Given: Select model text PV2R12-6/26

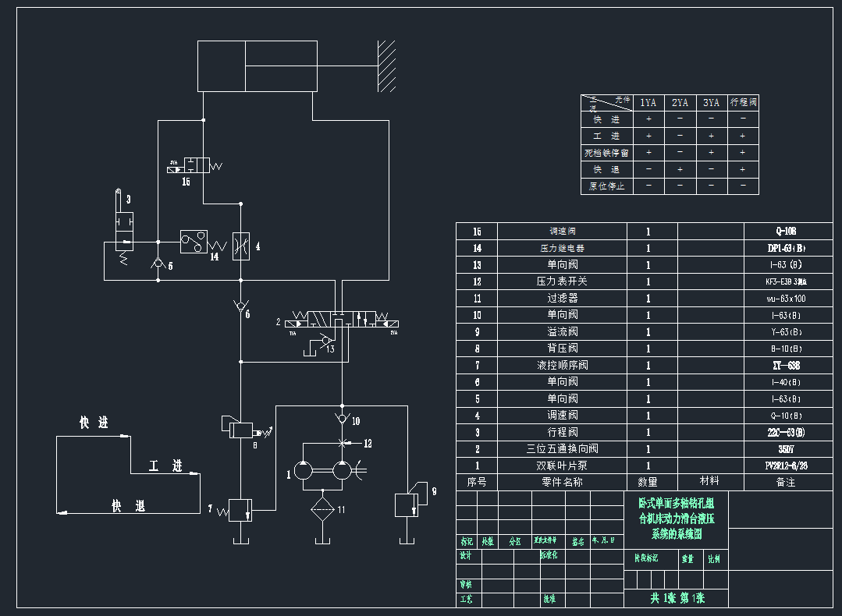Looking at the screenshot, I should click(786, 466).
